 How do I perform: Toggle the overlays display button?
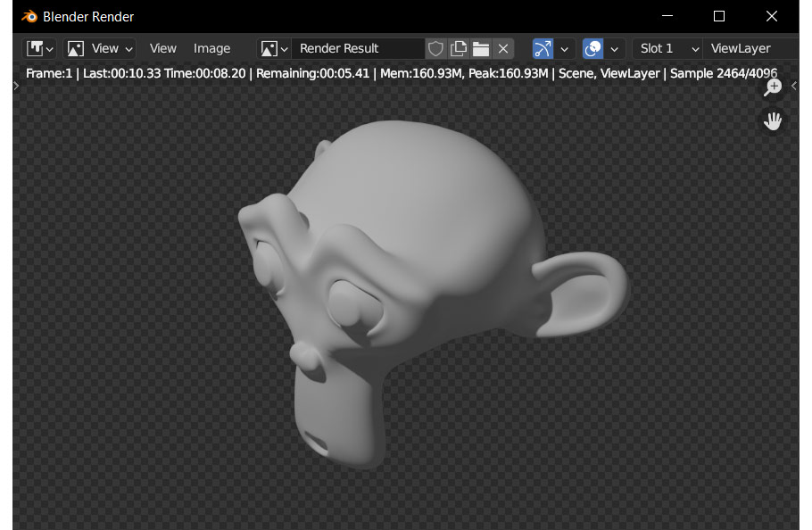(x=592, y=48)
